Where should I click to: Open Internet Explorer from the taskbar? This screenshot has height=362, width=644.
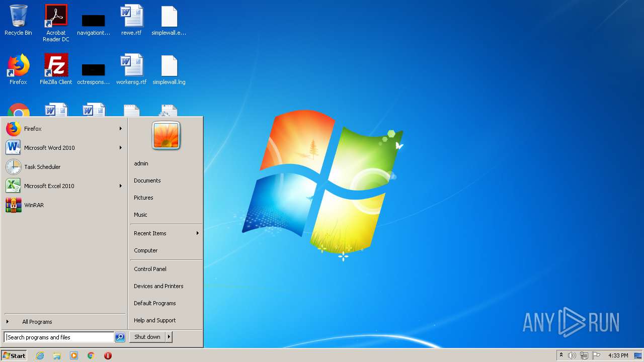click(x=40, y=355)
